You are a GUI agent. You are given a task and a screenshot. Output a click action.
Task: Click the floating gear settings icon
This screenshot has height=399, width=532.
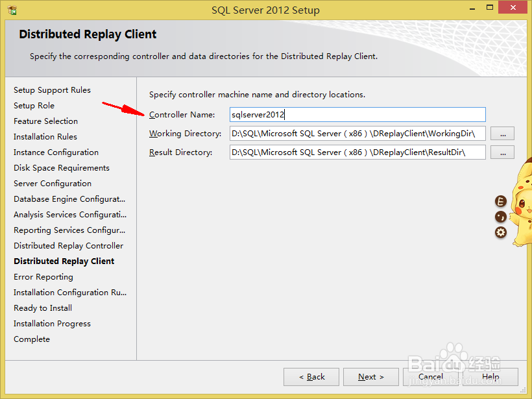pos(500,232)
